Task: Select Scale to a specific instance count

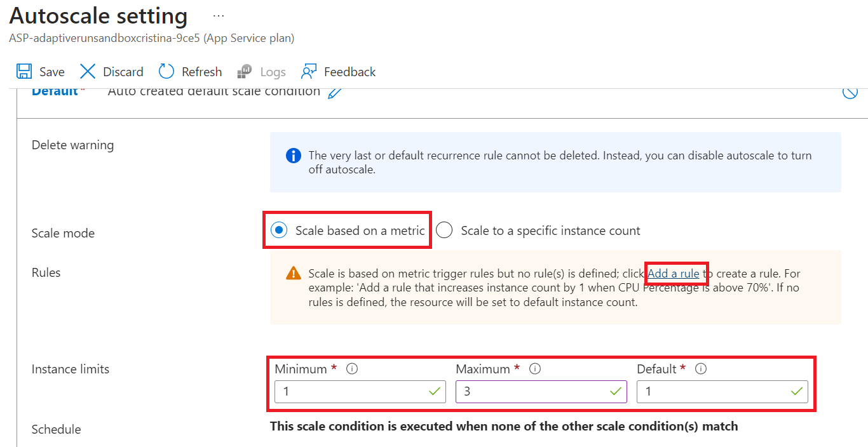Action: [444, 230]
